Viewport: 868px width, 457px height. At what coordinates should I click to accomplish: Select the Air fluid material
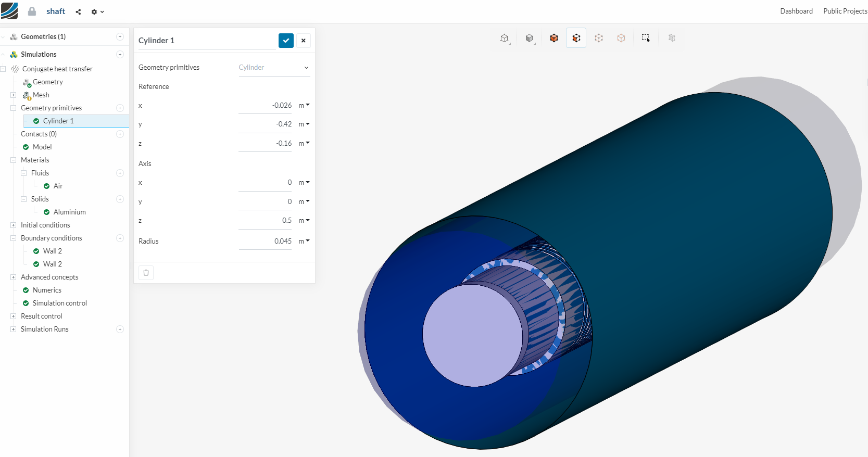[x=58, y=186]
